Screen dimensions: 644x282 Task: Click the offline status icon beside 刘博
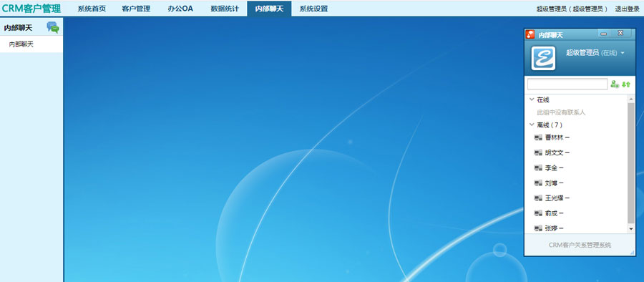click(x=538, y=183)
